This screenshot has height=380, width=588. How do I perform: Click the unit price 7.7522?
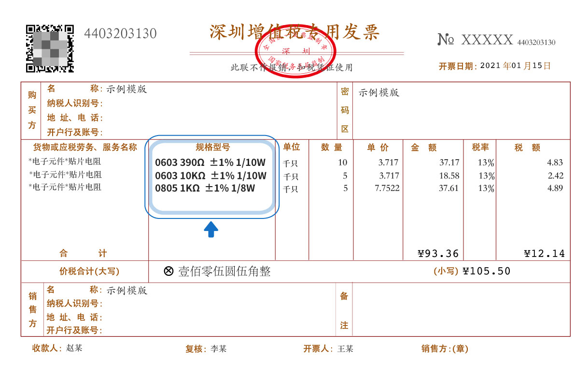(x=387, y=188)
